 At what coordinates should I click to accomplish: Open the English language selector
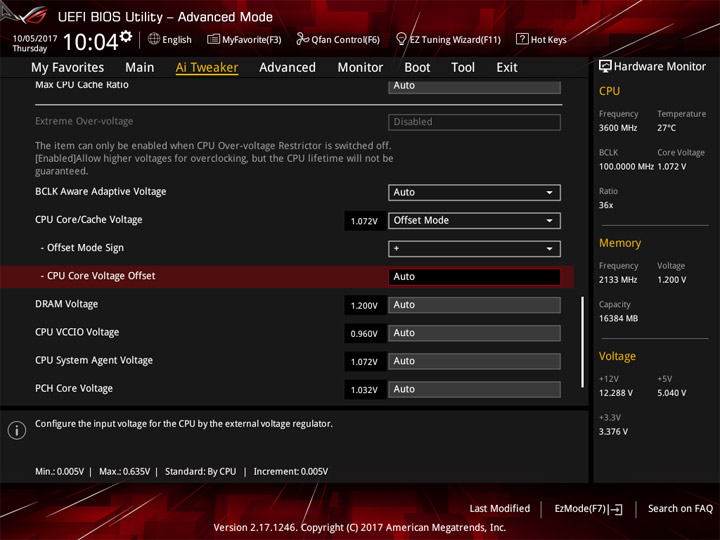pyautogui.click(x=177, y=39)
